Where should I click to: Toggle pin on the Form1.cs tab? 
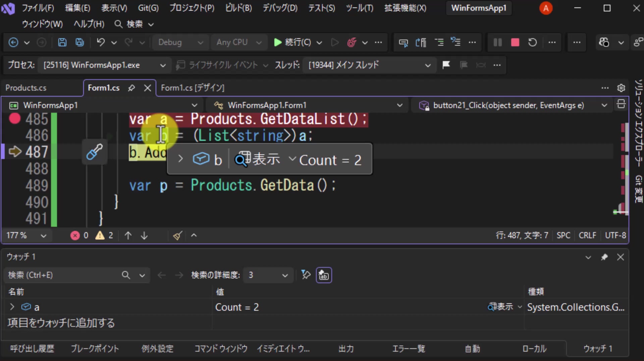pos(131,88)
